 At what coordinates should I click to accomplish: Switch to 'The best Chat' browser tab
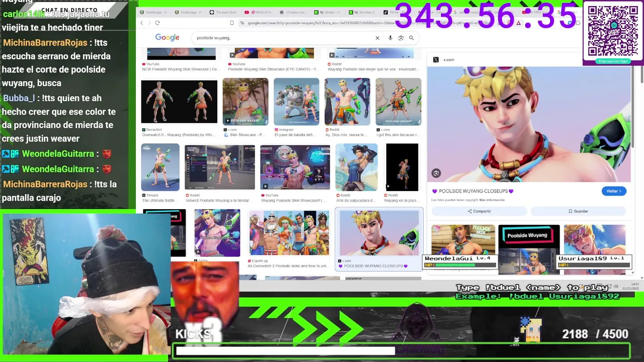click(223, 12)
